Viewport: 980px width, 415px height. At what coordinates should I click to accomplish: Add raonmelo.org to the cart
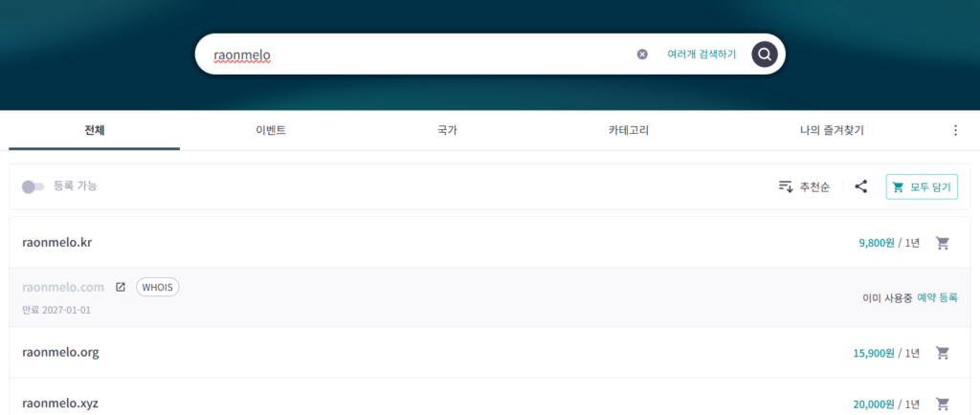pyautogui.click(x=942, y=353)
